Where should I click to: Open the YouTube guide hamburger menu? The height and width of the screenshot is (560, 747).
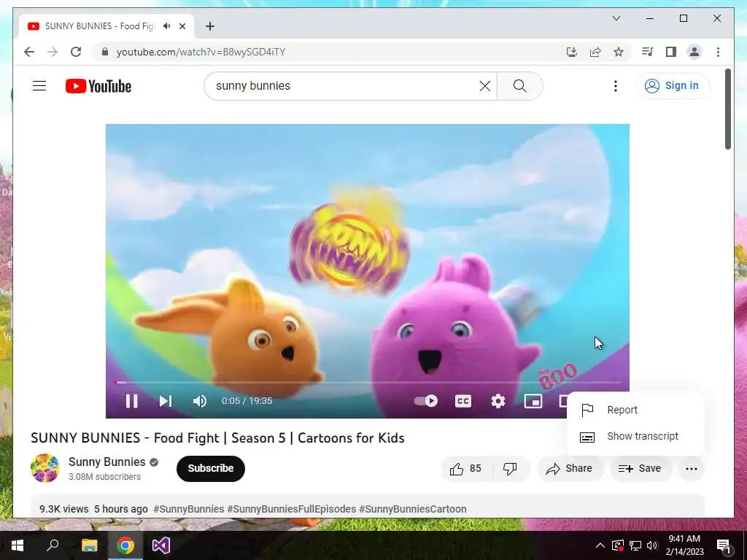pyautogui.click(x=39, y=86)
